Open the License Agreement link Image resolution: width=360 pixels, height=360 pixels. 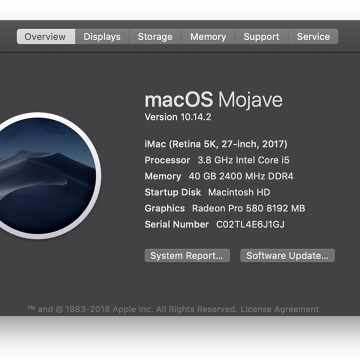[279, 309]
